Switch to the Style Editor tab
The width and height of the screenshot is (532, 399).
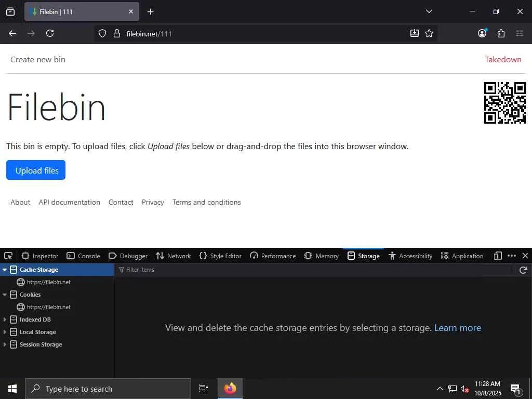pos(220,256)
